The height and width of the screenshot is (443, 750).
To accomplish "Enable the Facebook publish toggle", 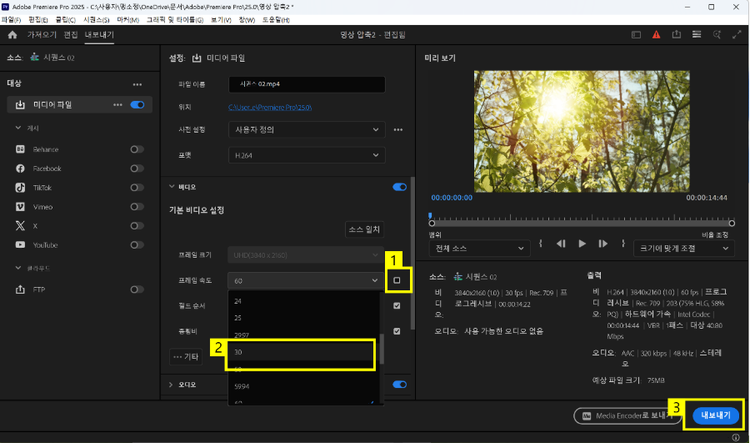I will pyautogui.click(x=137, y=168).
